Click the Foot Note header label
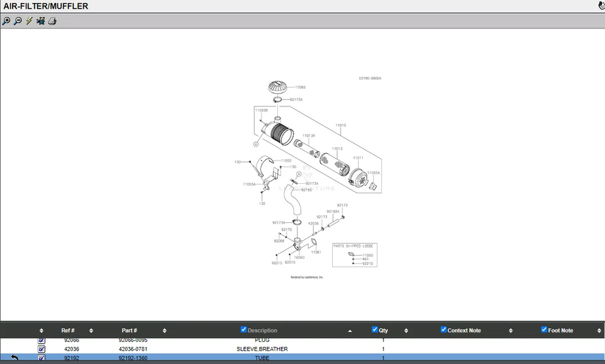605x364 pixels. pyautogui.click(x=561, y=331)
